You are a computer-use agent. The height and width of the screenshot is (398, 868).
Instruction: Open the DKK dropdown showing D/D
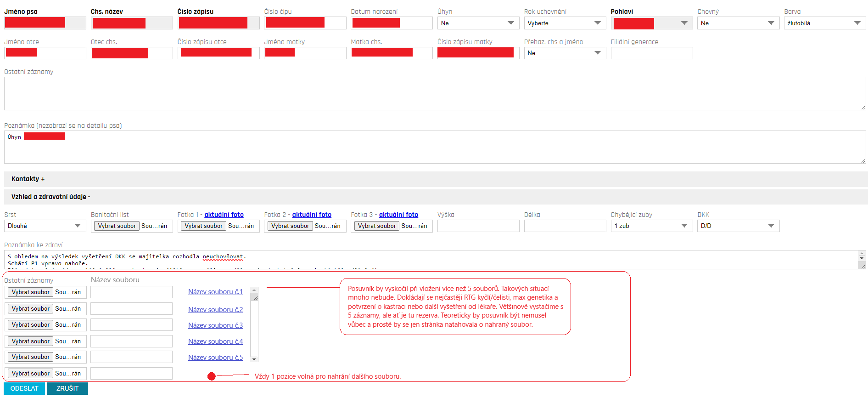coord(738,226)
